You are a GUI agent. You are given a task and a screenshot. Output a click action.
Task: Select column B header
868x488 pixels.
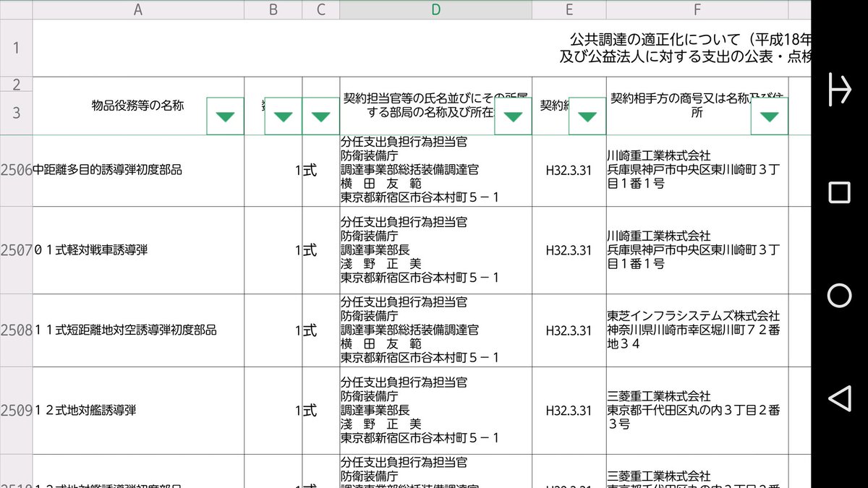tap(273, 9)
